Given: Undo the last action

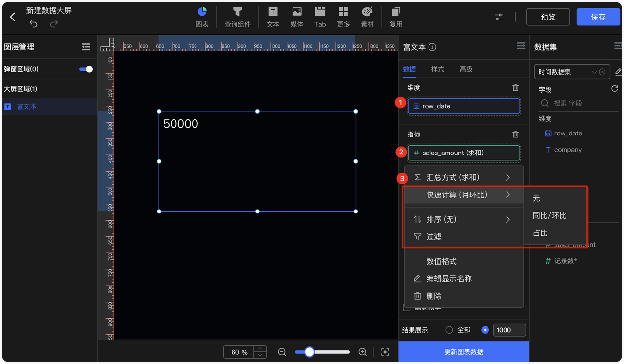Looking at the screenshot, I should tap(33, 23).
